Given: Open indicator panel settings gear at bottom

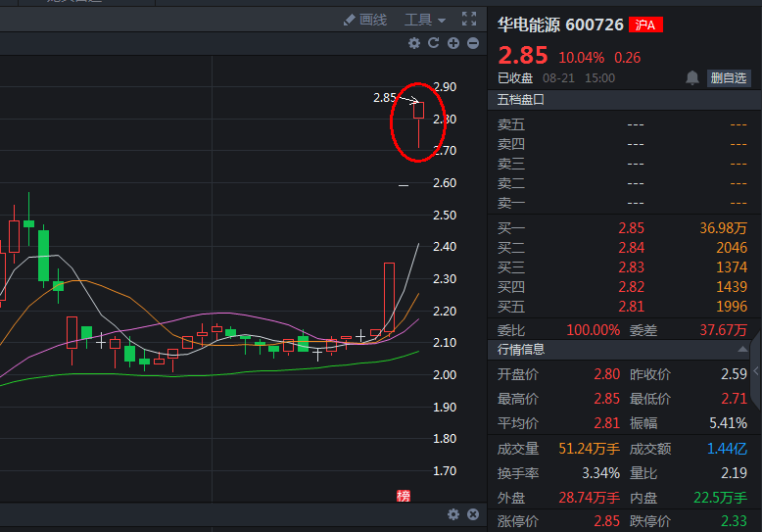Looking at the screenshot, I should (453, 514).
